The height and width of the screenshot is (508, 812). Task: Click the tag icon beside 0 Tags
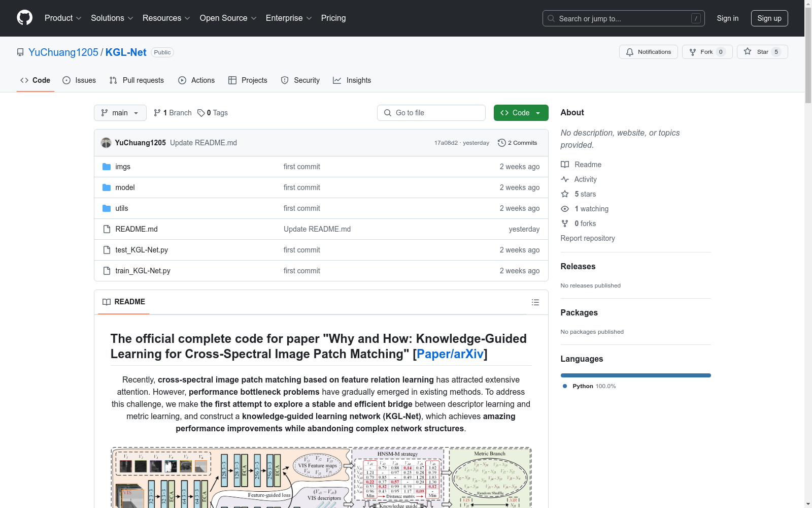[x=201, y=113]
